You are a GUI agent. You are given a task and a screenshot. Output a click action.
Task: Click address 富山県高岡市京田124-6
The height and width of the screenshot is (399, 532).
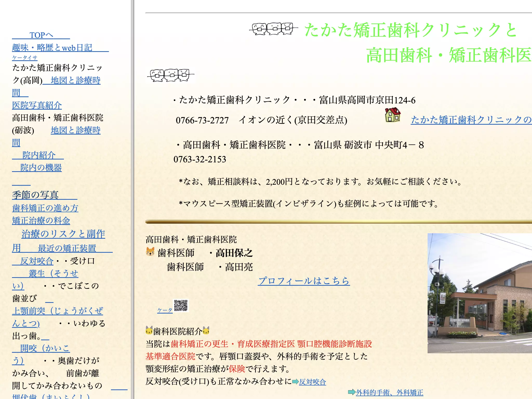pos(367,100)
